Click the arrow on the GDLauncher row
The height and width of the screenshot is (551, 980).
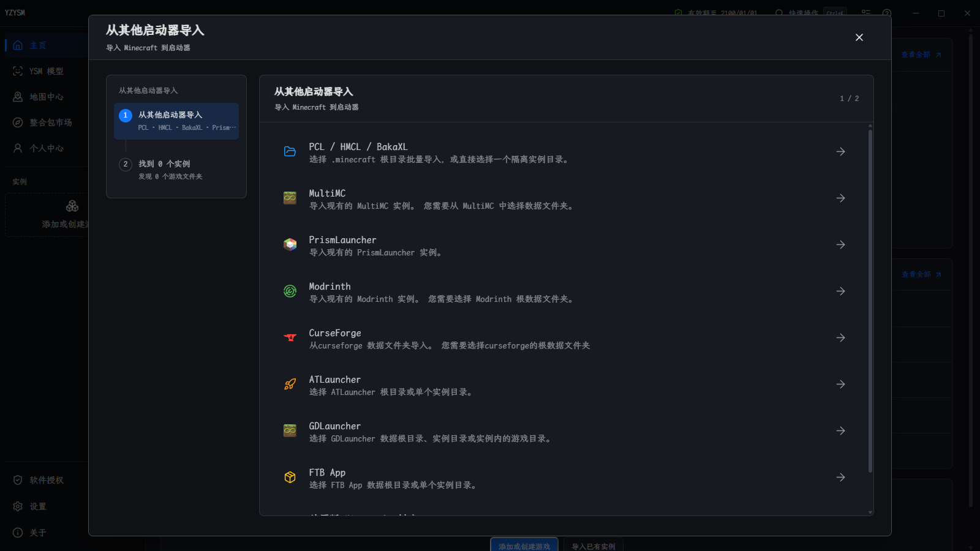pos(840,431)
